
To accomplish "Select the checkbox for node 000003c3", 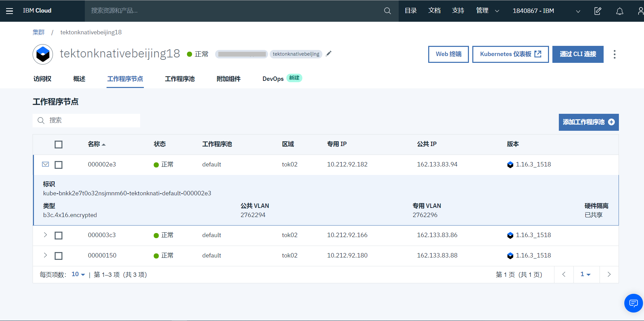I will (58, 236).
